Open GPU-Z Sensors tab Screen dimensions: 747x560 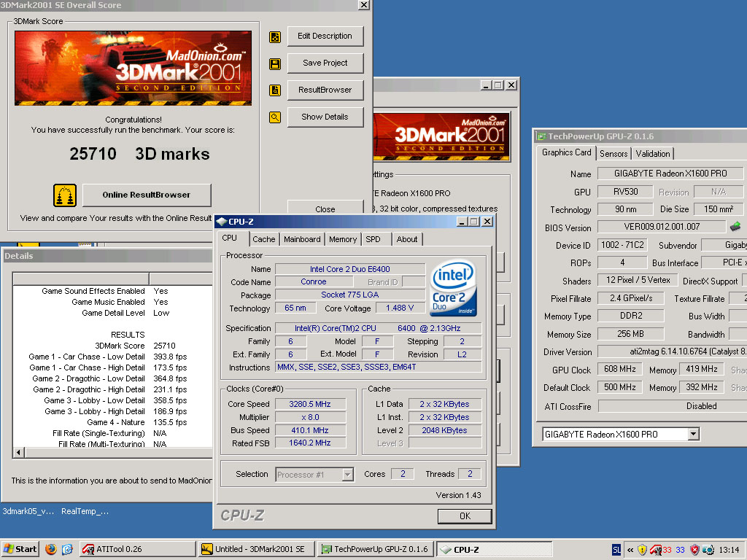click(x=613, y=154)
